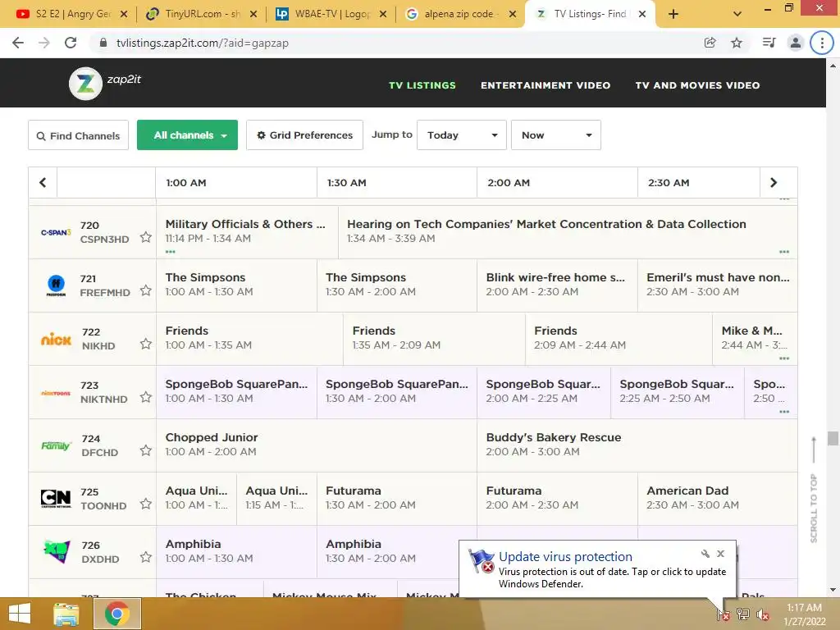Click wrench icon on virus notification

point(705,554)
